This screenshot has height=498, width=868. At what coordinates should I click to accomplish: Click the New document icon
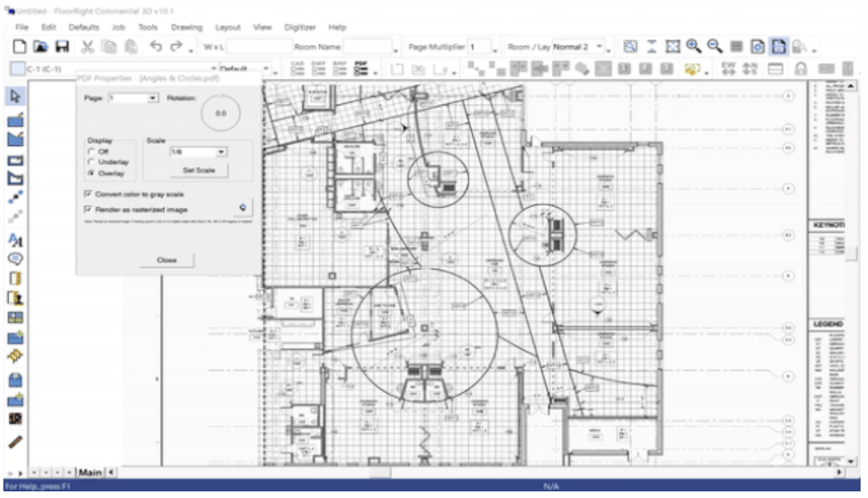19,47
